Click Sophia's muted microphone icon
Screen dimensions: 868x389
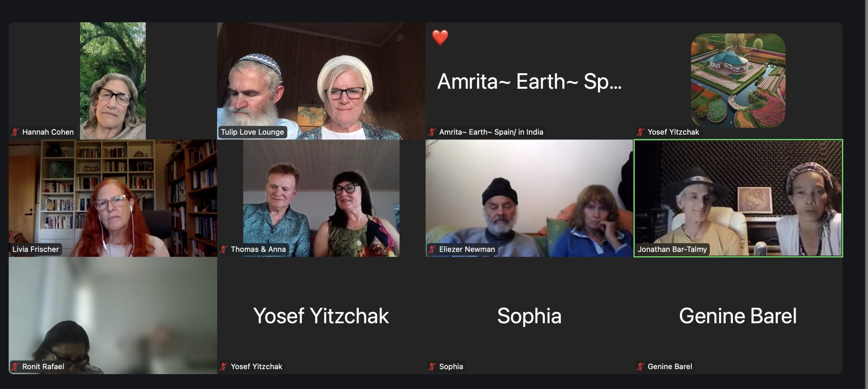pos(432,366)
